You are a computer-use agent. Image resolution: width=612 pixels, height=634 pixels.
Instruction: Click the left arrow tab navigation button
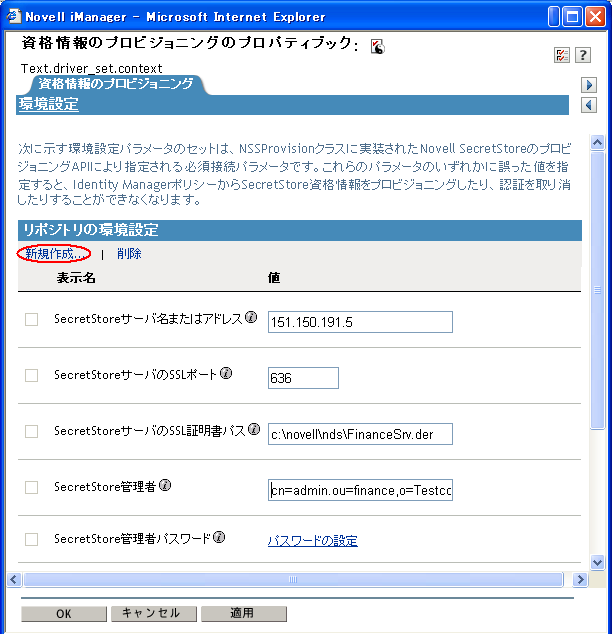point(589,105)
